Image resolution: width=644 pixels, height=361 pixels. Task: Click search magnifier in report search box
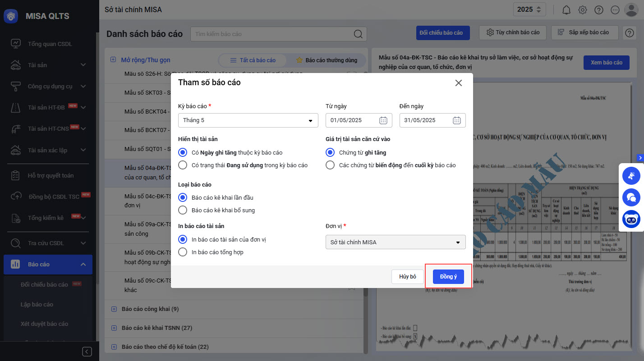pyautogui.click(x=358, y=34)
